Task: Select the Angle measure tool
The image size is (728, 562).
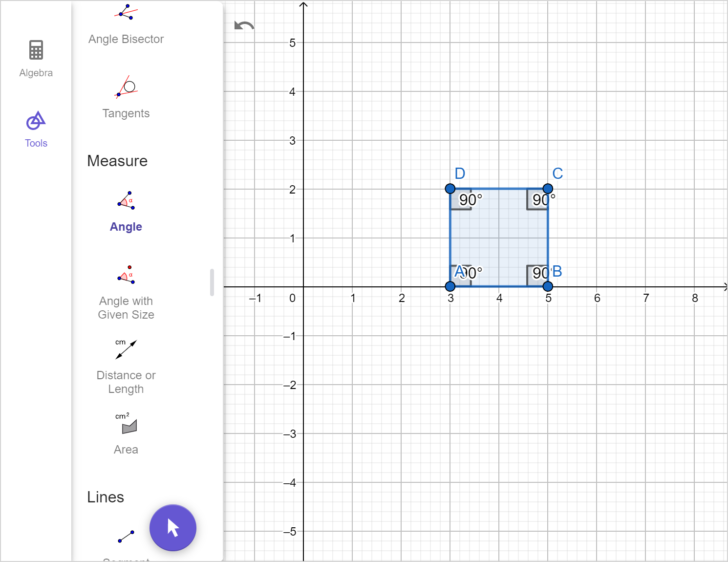Action: point(126,212)
